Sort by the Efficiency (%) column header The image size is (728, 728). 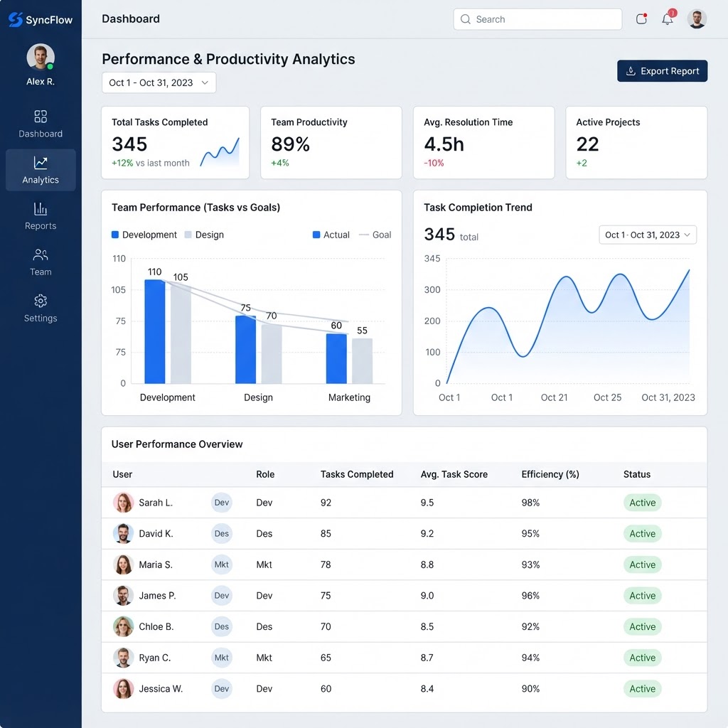tap(550, 474)
